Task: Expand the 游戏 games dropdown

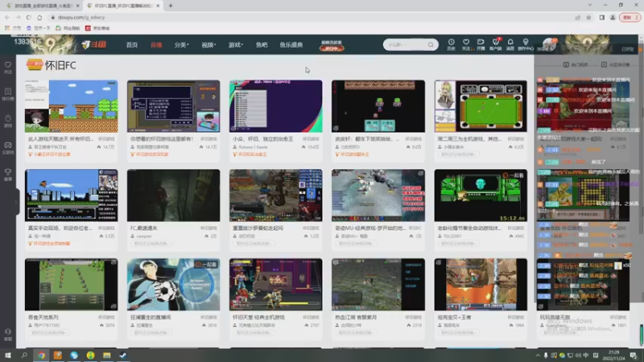Action: tap(236, 45)
